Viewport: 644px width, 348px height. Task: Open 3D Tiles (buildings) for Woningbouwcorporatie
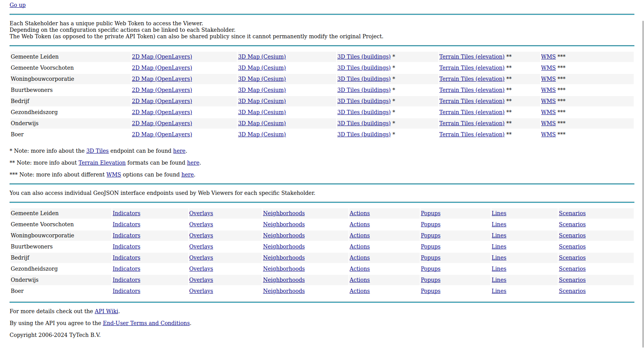click(x=364, y=79)
